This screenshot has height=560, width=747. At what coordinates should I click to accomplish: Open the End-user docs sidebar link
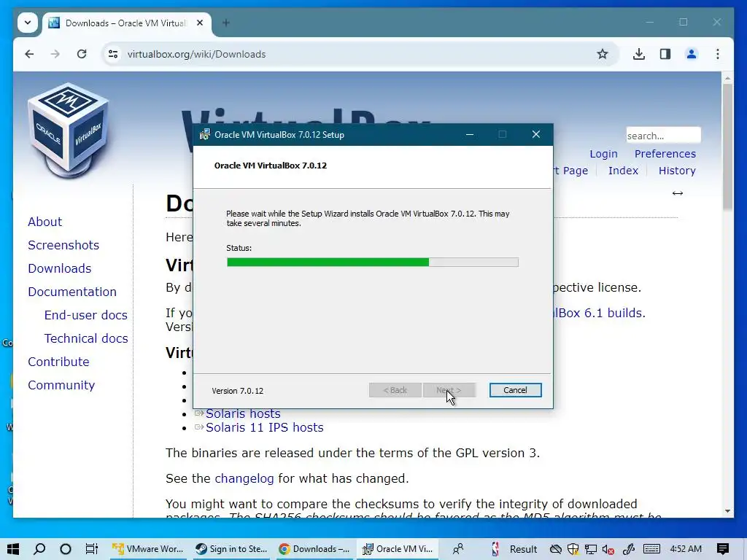click(x=86, y=315)
